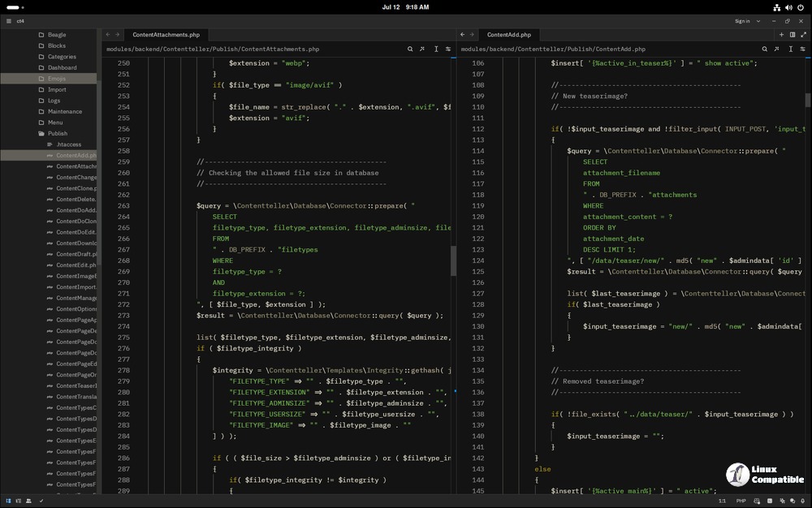Switch to ContentAttachments.php tab
This screenshot has height=508, width=812.
coord(166,35)
